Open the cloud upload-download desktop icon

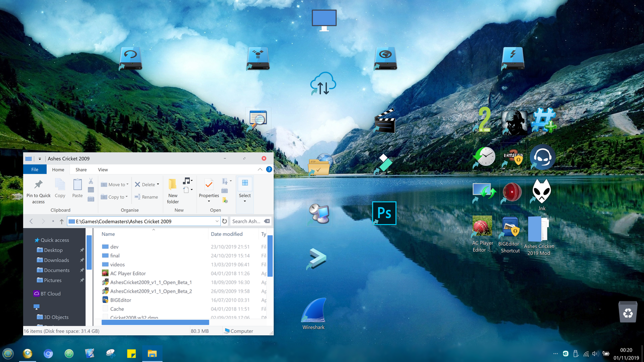[323, 84]
